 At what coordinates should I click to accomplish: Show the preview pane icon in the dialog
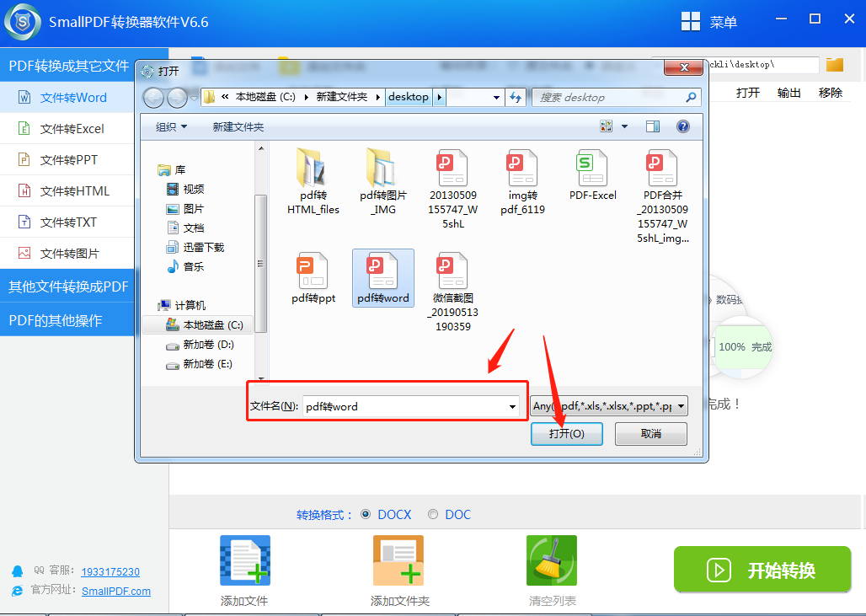tap(652, 126)
